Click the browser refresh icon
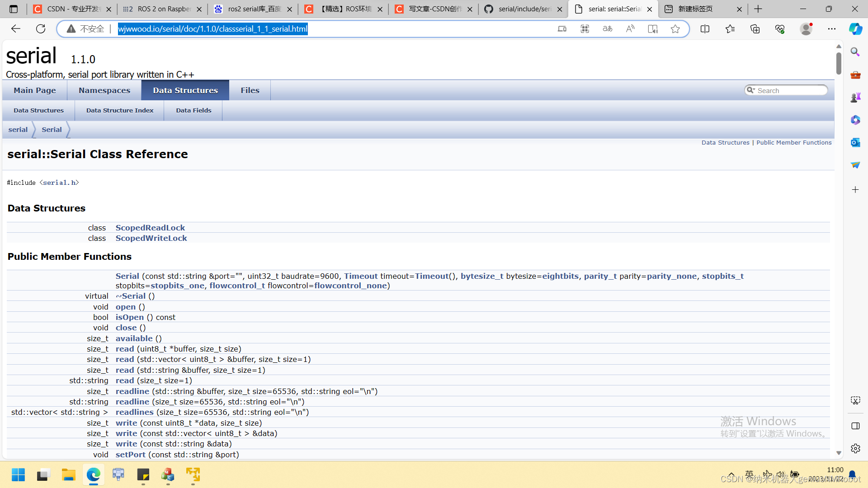Viewport: 868px width, 488px height. [41, 29]
